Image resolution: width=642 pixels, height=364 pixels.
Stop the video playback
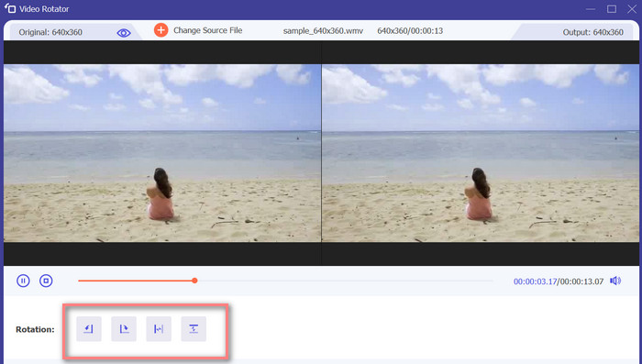[46, 281]
